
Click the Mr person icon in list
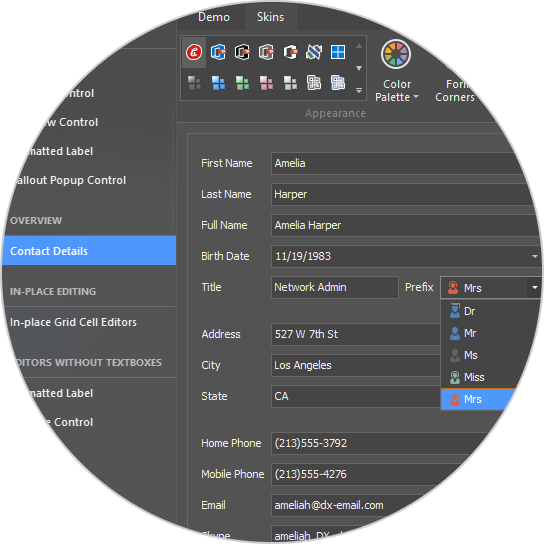(x=454, y=333)
